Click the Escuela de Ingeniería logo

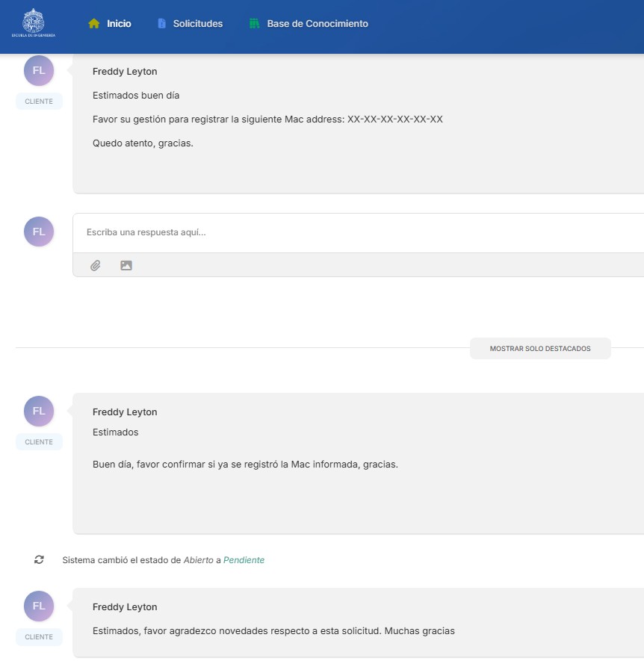coord(34,23)
